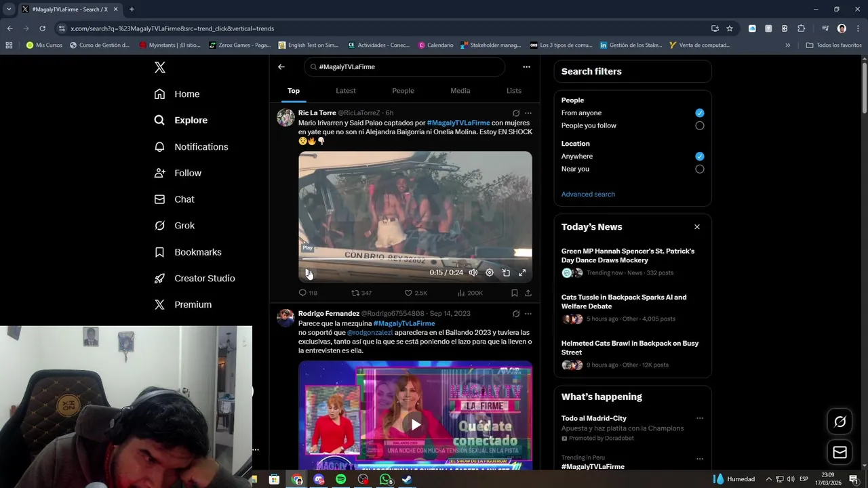The height and width of the screenshot is (488, 868).
Task: Open Creator Studio in sidebar
Action: 195,279
